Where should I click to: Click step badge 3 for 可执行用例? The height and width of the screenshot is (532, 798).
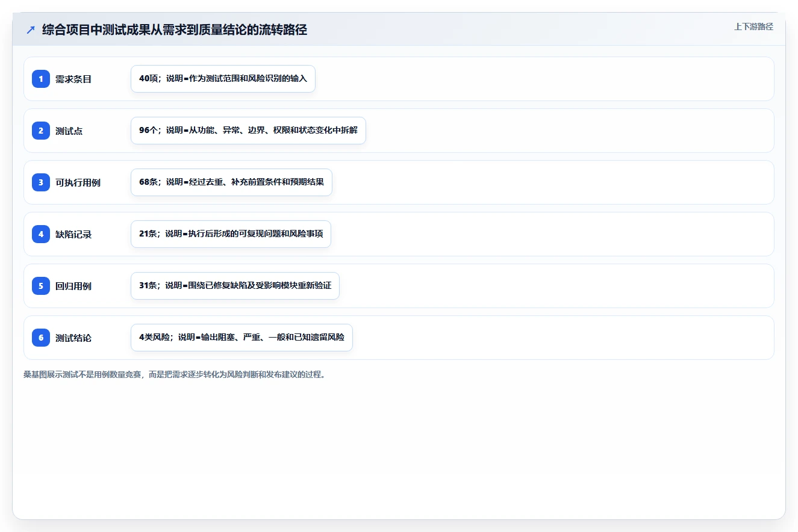pos(41,182)
